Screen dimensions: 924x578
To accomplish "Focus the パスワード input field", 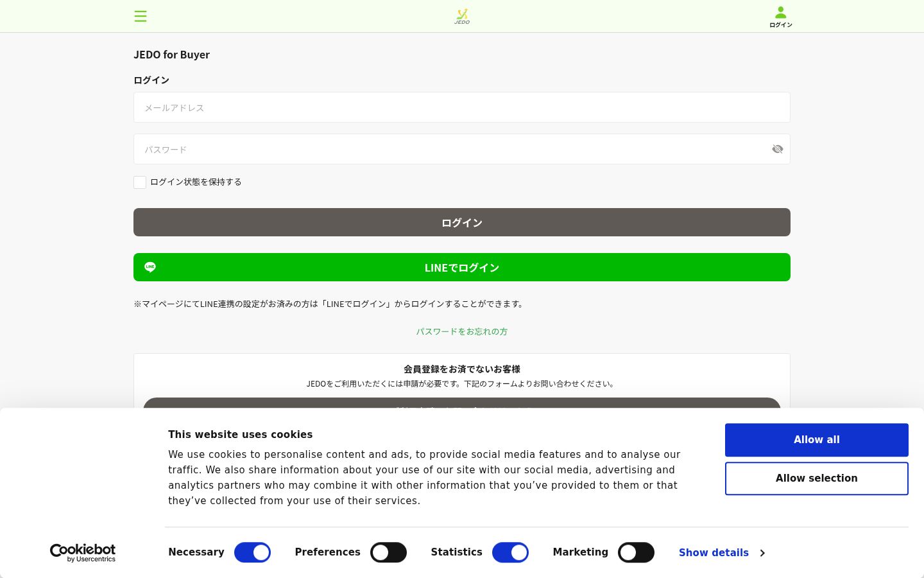I will coord(462,149).
